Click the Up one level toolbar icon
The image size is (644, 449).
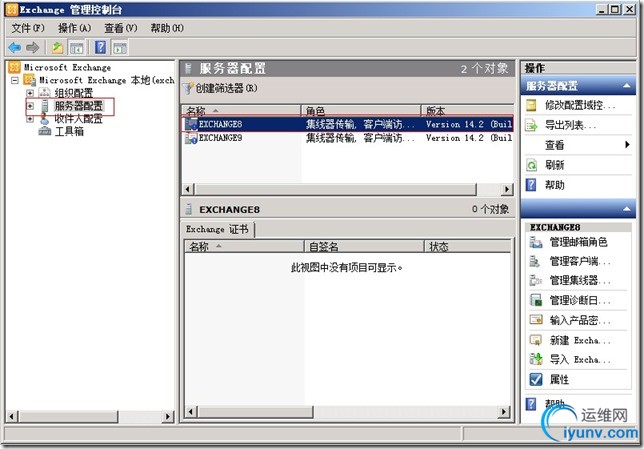pos(57,48)
